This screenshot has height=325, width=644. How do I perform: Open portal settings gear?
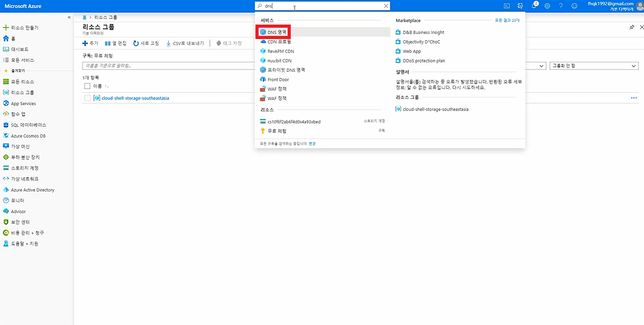pyautogui.click(x=547, y=6)
